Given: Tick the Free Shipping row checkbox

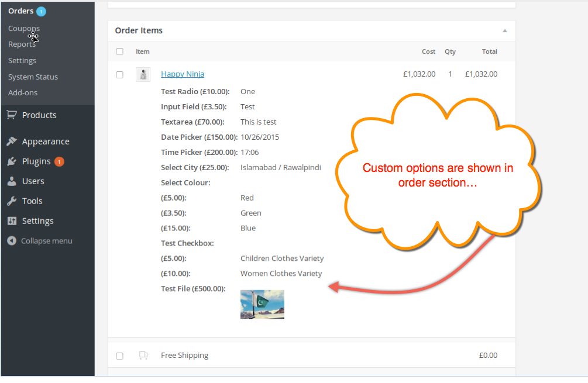Looking at the screenshot, I should [119, 356].
